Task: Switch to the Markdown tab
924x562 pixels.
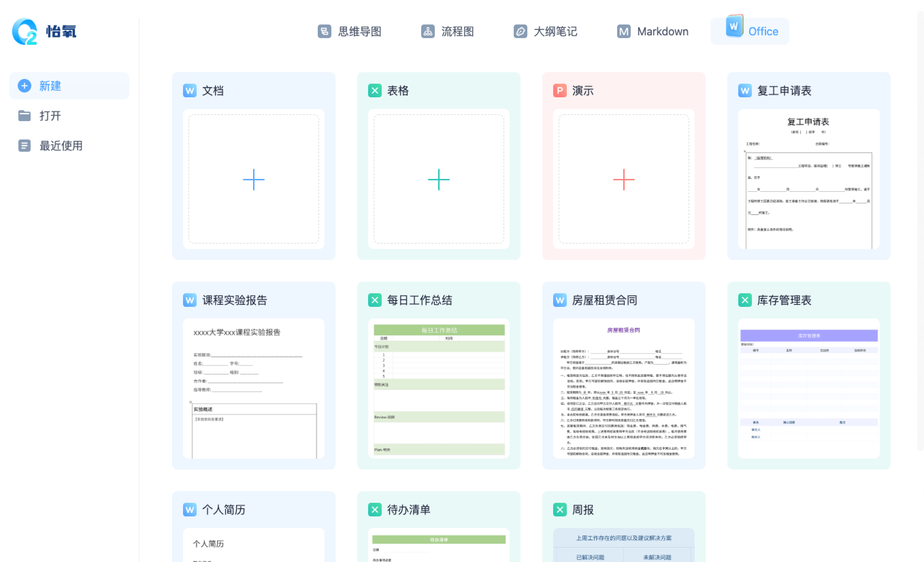Action: tap(653, 32)
